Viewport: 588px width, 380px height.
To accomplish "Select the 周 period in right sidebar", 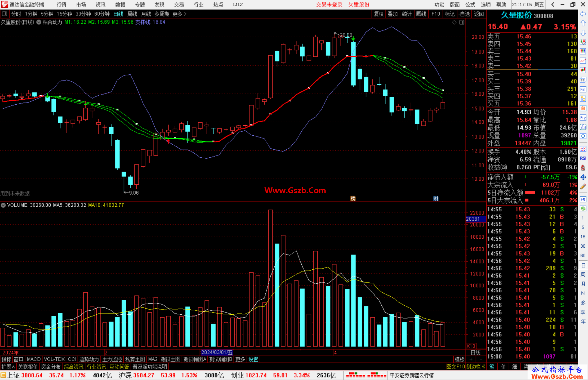I will [x=583, y=274].
